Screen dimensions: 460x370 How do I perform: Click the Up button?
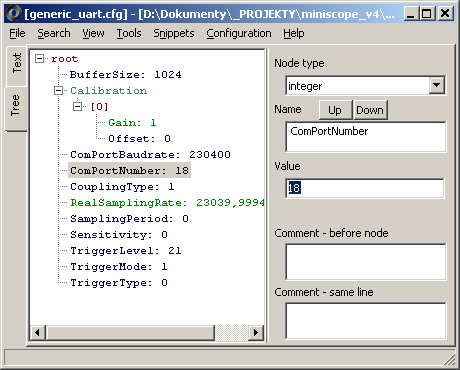(335, 110)
